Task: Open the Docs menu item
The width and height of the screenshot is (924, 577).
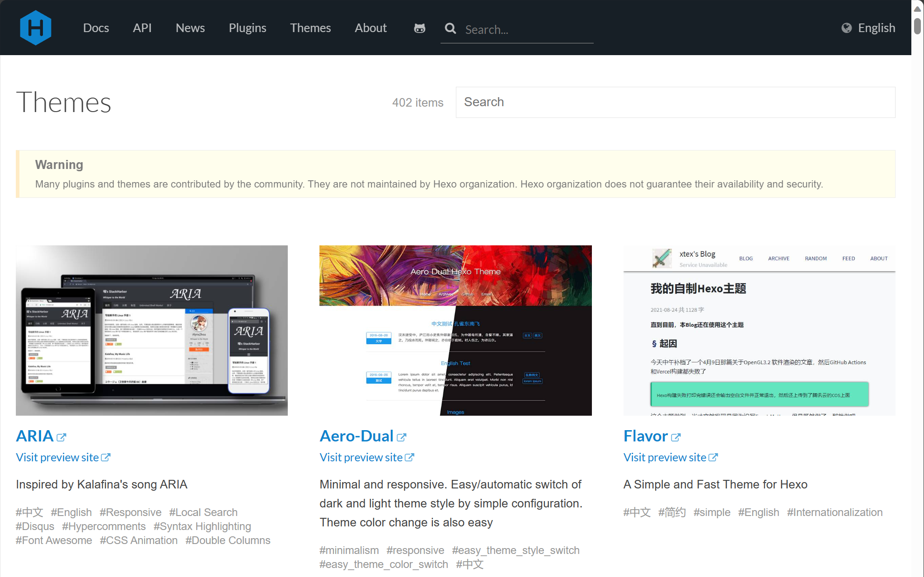Action: (96, 28)
